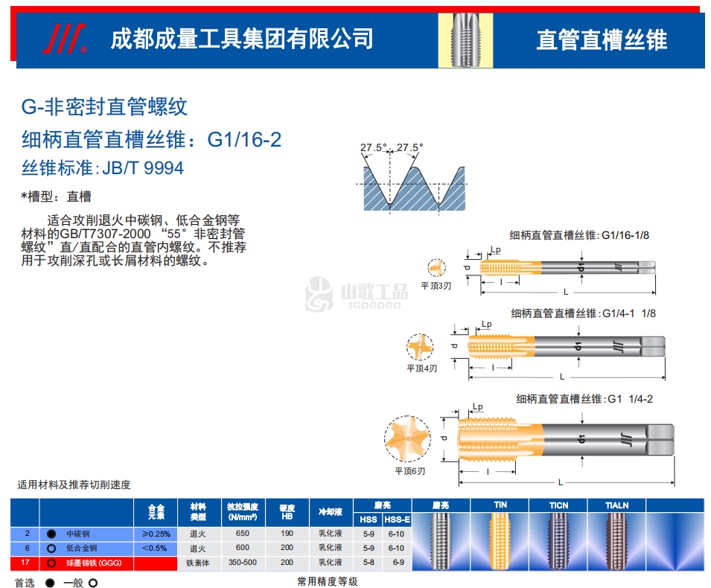Click the ≥0.25% alloy content cell
Viewport: 711px width, 588px height.
tap(156, 534)
